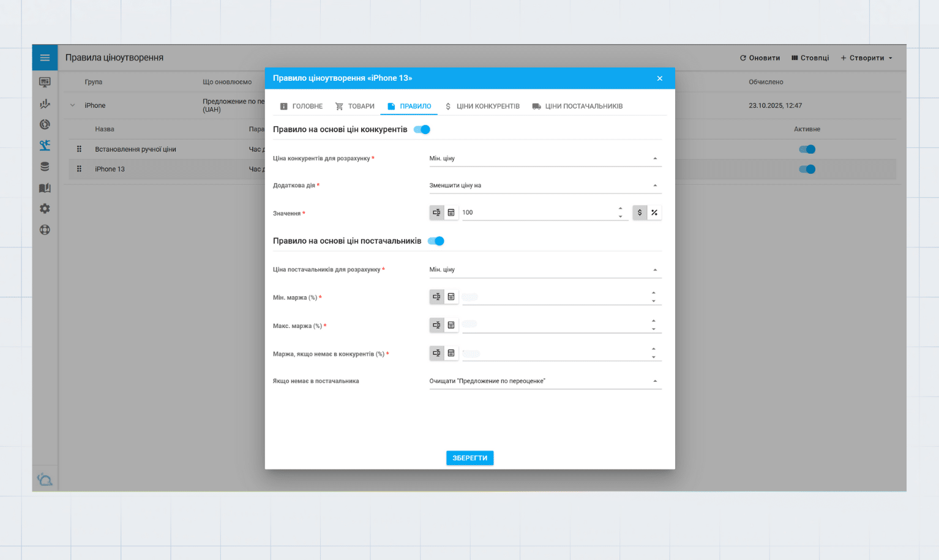Open the book icon in the sidebar

(x=45, y=188)
